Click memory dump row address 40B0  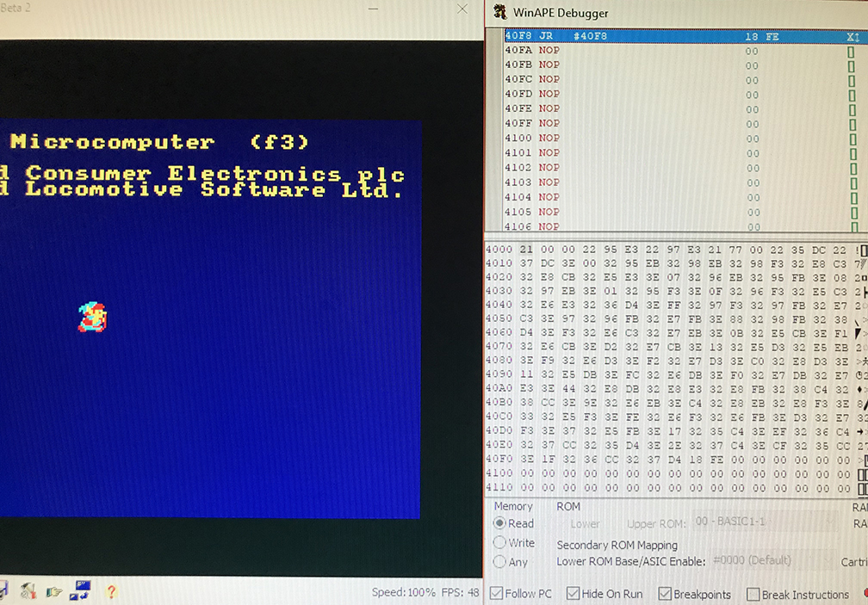pyautogui.click(x=499, y=402)
